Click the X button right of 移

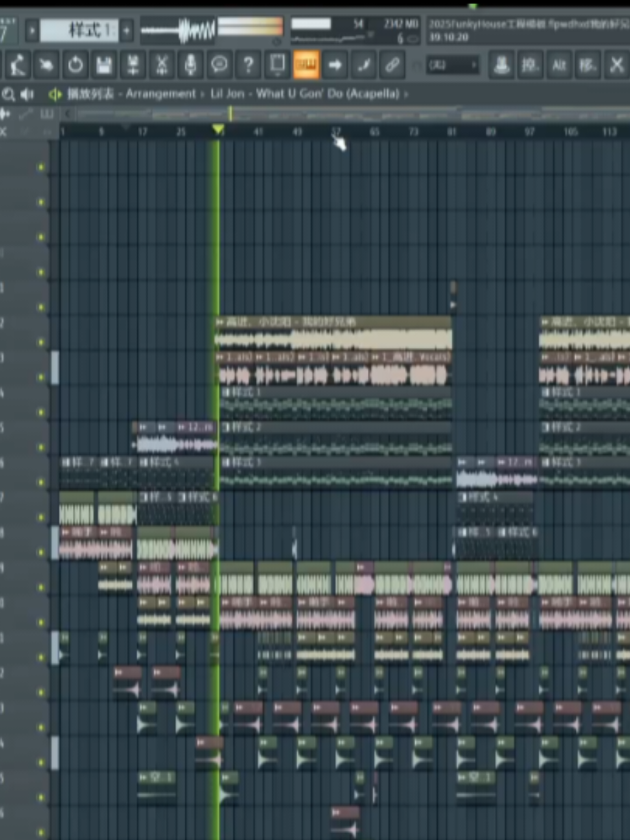point(616,65)
